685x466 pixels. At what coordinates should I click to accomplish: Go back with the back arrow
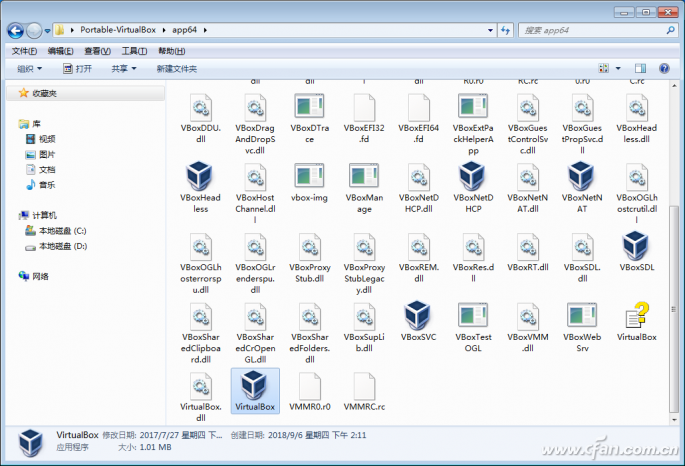coord(15,31)
